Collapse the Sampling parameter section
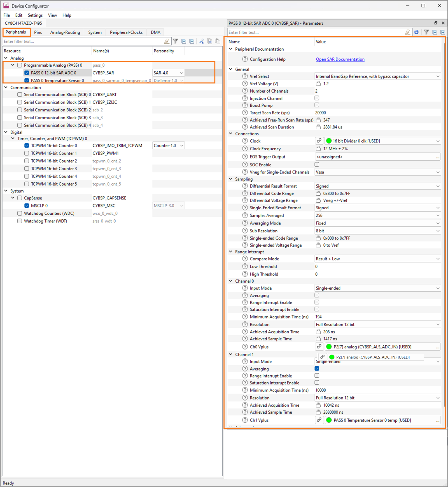This screenshot has height=487, width=448. tap(231, 179)
